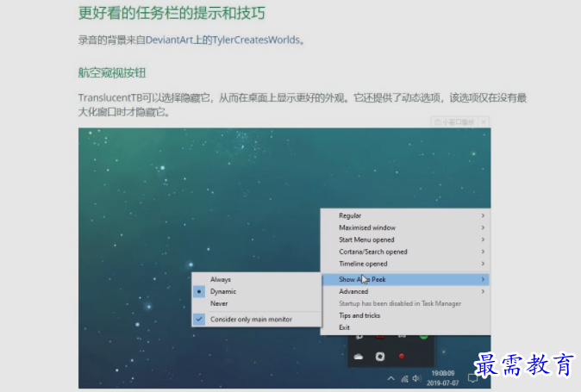This screenshot has width=581, height=392.
Task: Click the OneDrive cloud tray icon
Action: point(359,357)
